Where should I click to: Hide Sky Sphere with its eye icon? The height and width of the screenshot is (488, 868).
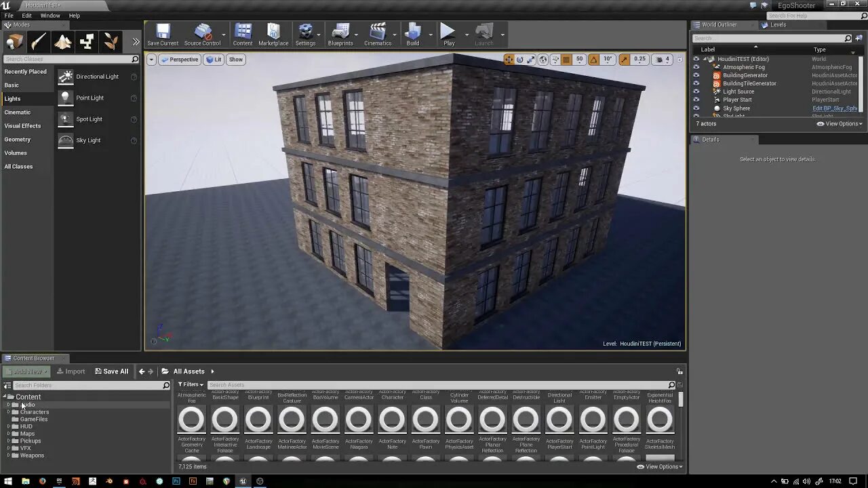696,108
